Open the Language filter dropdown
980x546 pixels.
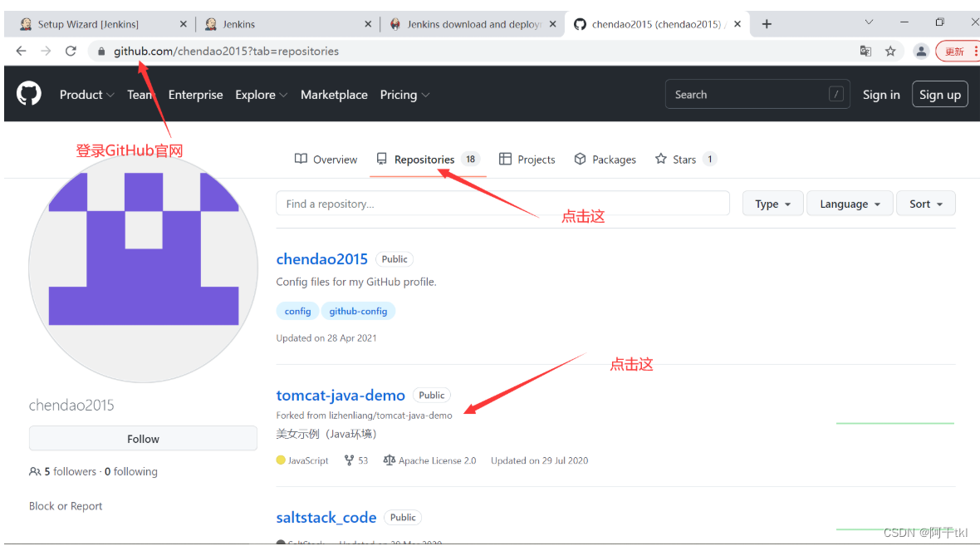850,204
